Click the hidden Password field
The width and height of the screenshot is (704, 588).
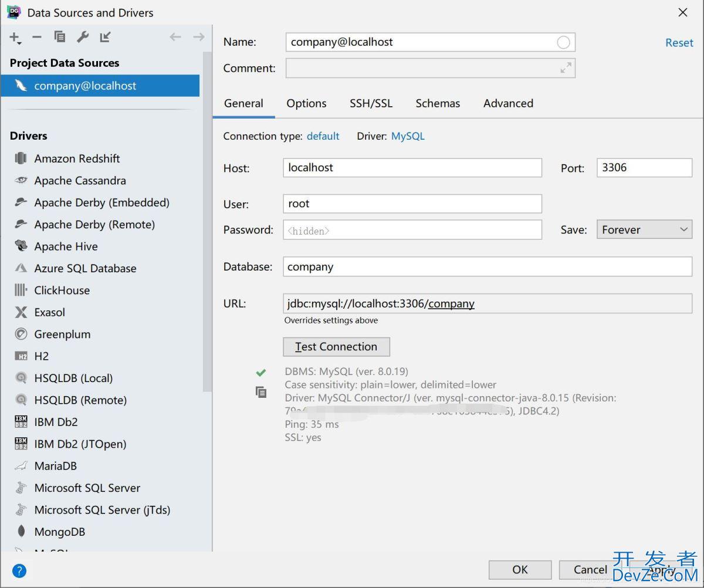pos(412,230)
